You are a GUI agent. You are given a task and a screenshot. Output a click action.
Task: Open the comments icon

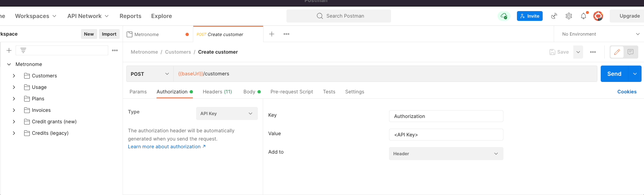tap(631, 52)
